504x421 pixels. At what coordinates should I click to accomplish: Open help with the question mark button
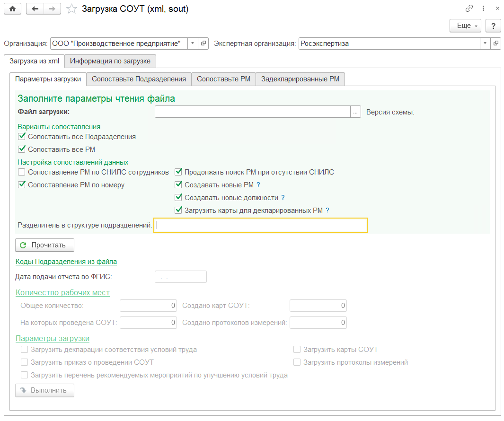click(x=493, y=26)
